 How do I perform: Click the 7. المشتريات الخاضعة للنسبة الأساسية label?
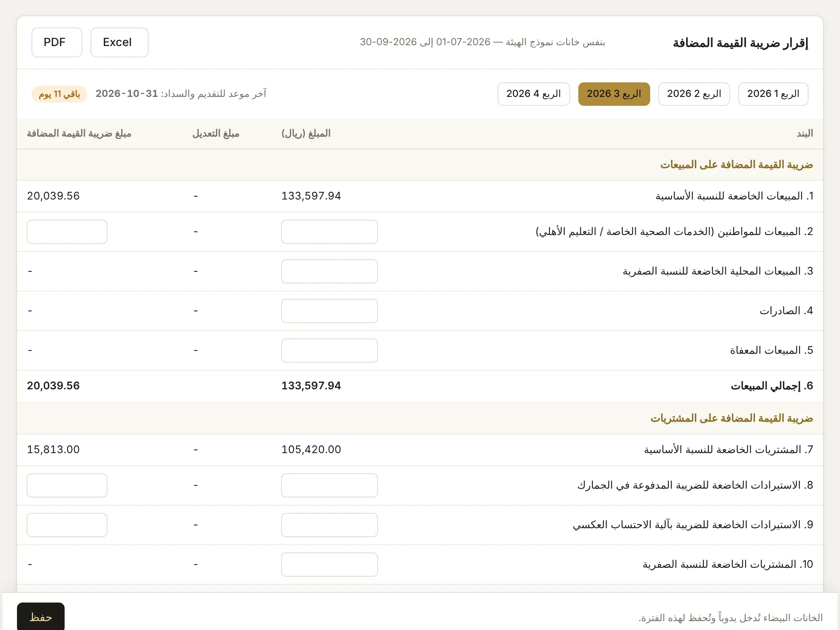[x=729, y=449]
